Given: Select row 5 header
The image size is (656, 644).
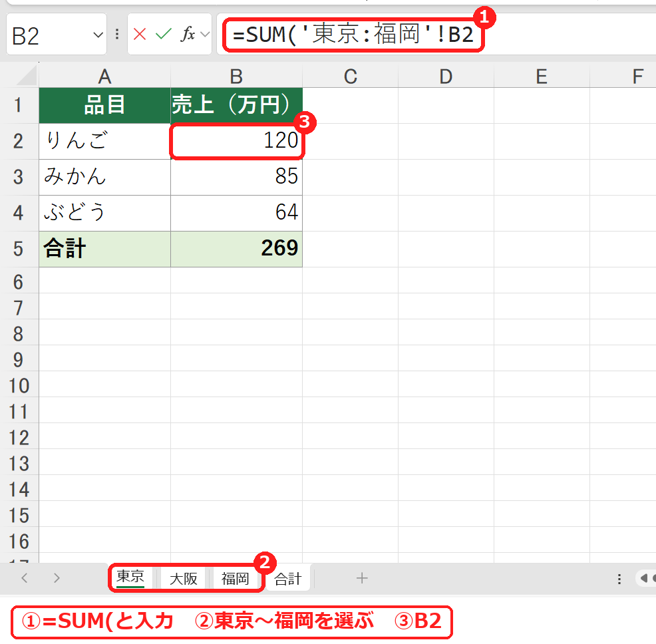Looking at the screenshot, I should click(x=19, y=249).
